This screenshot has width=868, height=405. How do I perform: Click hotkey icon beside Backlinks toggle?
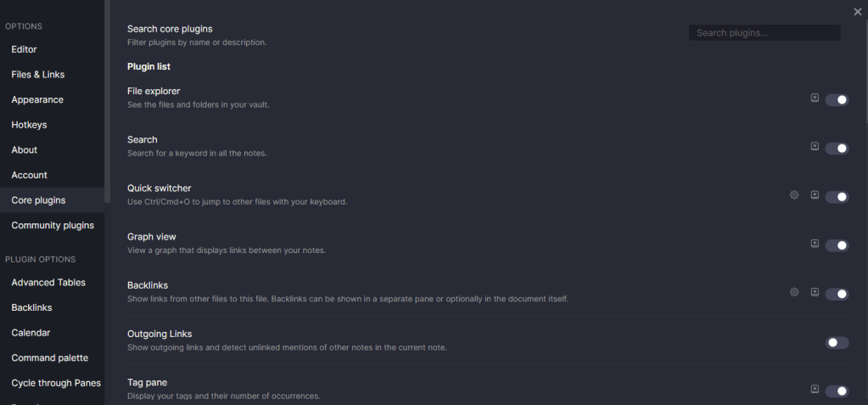815,292
